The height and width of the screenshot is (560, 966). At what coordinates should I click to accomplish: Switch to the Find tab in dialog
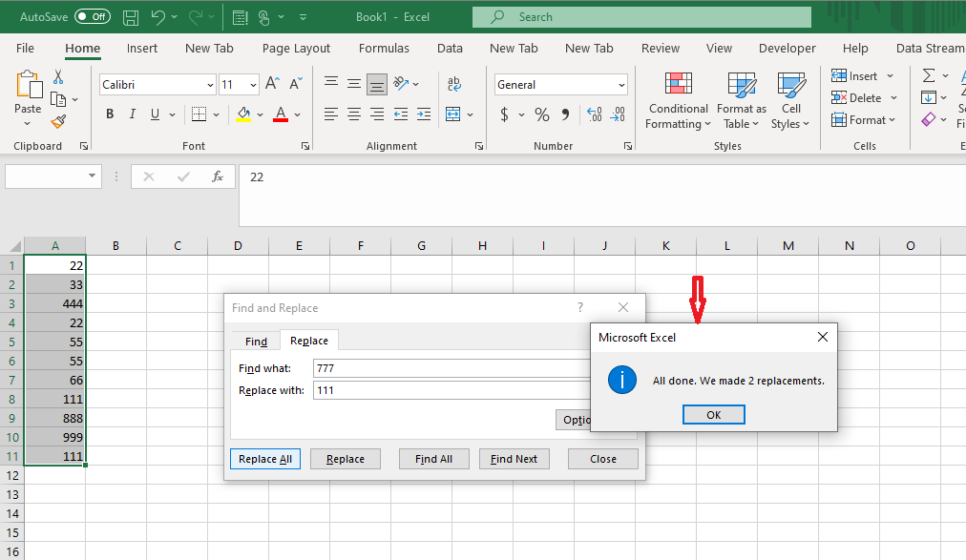click(x=256, y=342)
